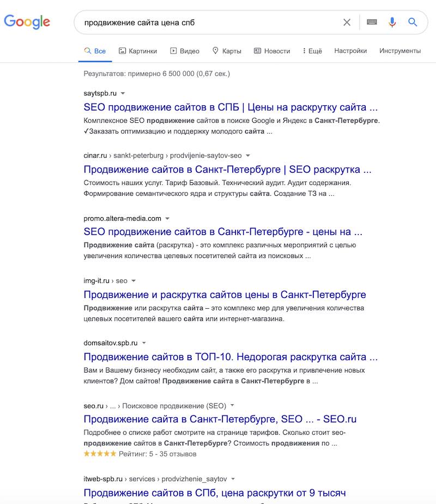Image resolution: width=436 pixels, height=504 pixels.
Task: Open Настройки menu
Action: click(350, 51)
